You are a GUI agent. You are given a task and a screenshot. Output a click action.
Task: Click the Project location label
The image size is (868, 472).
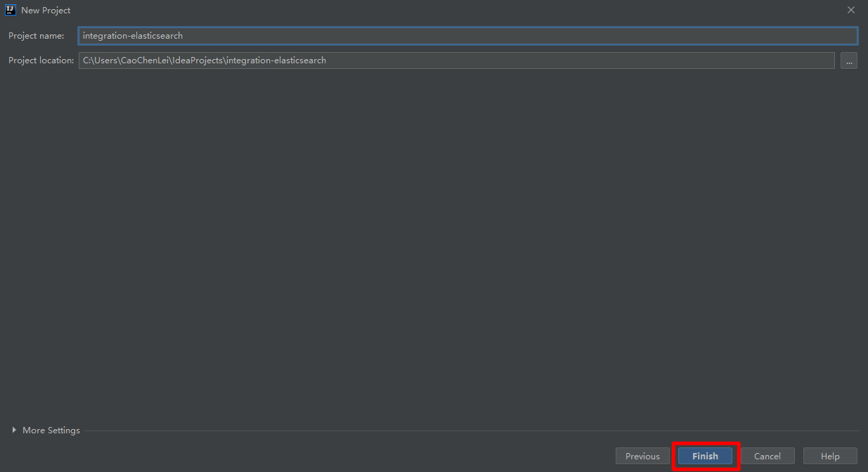[x=41, y=60]
